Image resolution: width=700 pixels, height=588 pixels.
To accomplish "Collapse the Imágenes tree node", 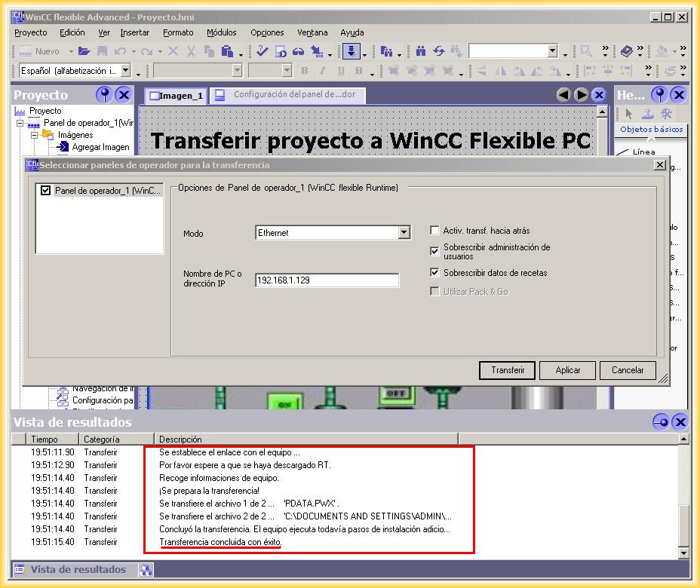I will tap(34, 135).
